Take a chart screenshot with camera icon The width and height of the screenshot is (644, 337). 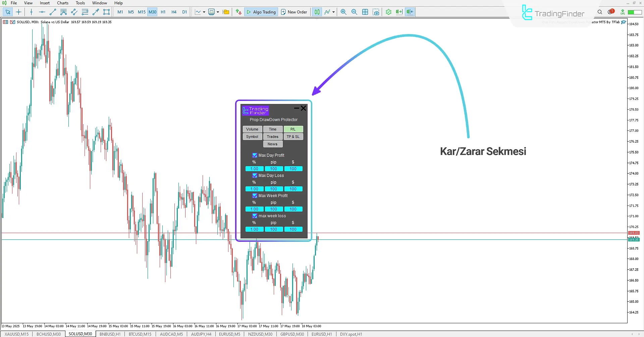coord(376,12)
